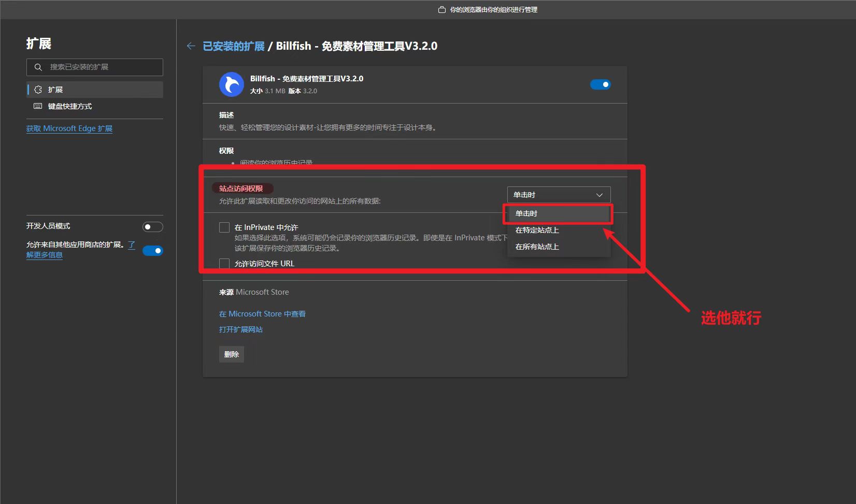Click the 描述 section heading
856x504 pixels.
[x=226, y=115]
